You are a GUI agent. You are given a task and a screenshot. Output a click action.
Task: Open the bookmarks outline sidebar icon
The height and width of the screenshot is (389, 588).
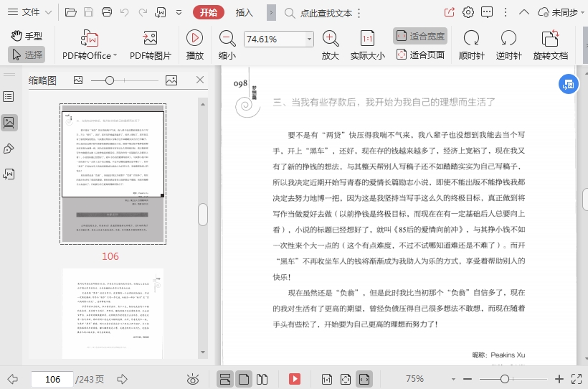coord(9,96)
